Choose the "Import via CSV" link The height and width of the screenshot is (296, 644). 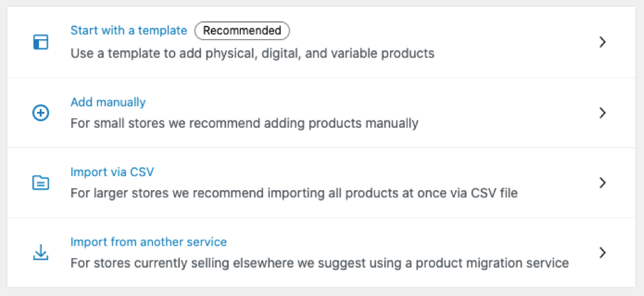[x=112, y=172]
